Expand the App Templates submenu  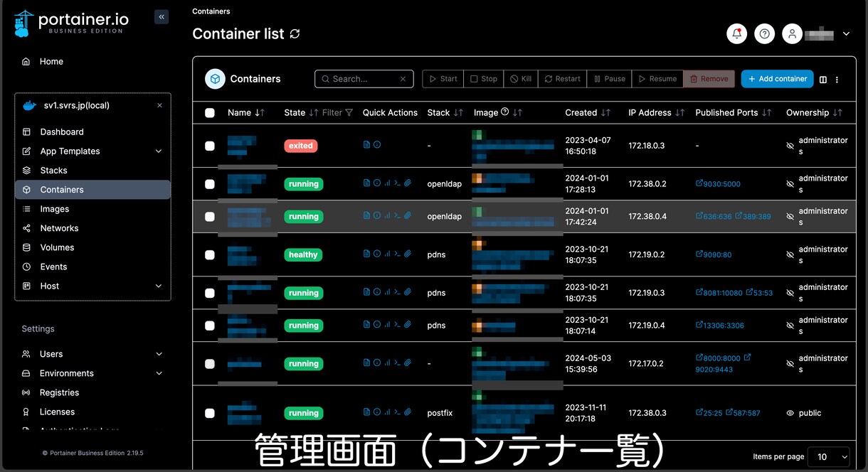[159, 151]
